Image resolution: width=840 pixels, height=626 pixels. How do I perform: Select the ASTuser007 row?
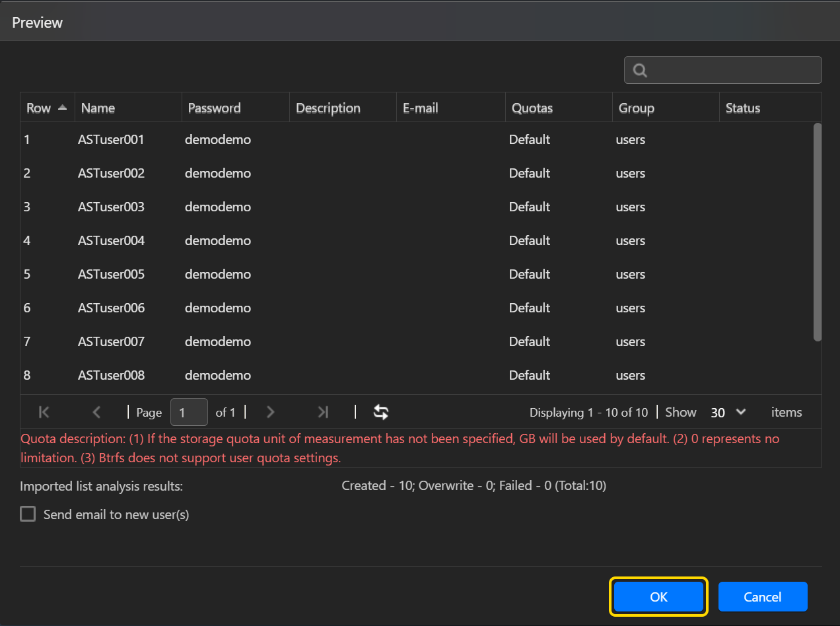(x=111, y=341)
